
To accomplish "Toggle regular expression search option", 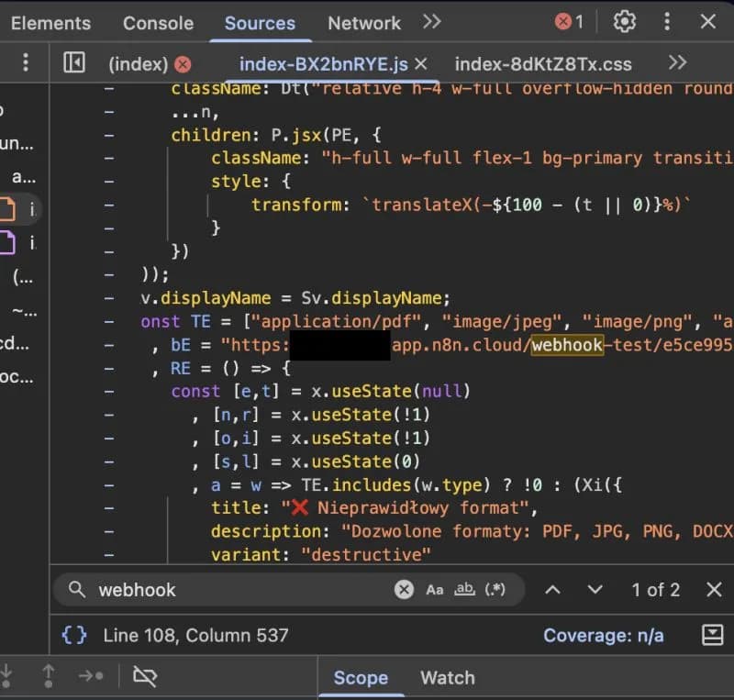I will [x=495, y=590].
